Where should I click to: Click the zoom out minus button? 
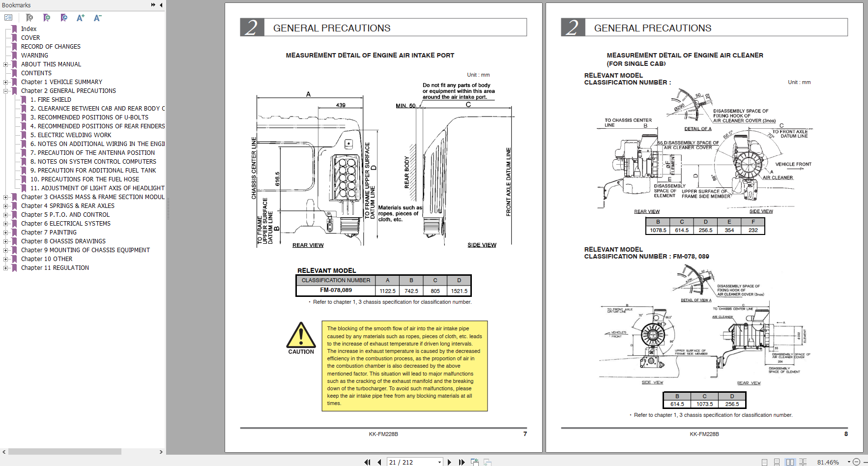(x=856, y=462)
